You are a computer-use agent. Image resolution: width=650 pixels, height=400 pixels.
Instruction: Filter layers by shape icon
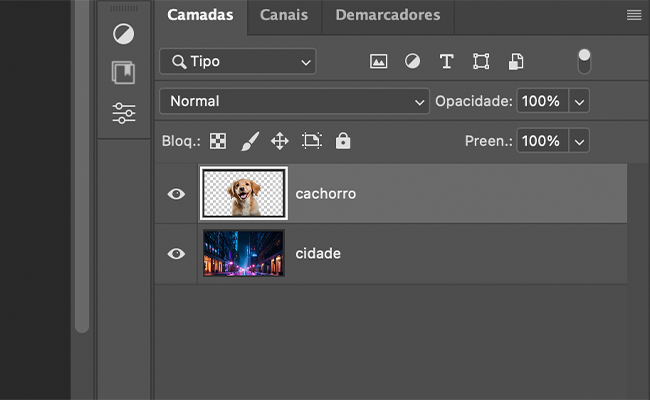481,61
